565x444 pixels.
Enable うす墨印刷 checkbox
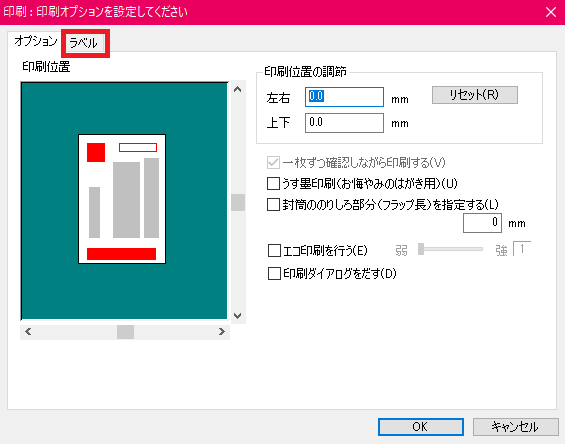pyautogui.click(x=273, y=183)
